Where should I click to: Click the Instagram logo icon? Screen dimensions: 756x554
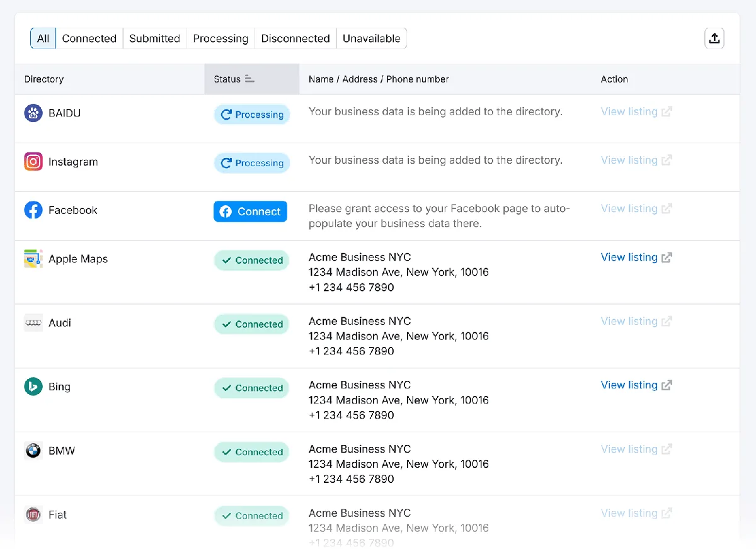[x=33, y=162]
